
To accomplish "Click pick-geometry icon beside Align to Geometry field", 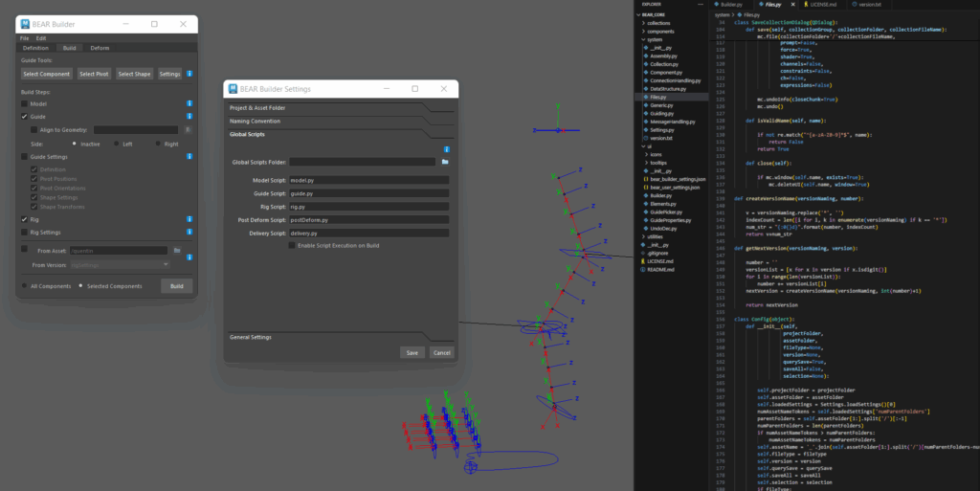I will tap(188, 130).
